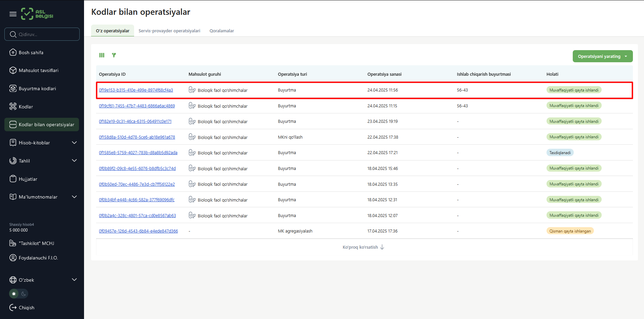Click Ko'proq ko'rsatish to load more
This screenshot has height=319, width=644.
(x=360, y=247)
